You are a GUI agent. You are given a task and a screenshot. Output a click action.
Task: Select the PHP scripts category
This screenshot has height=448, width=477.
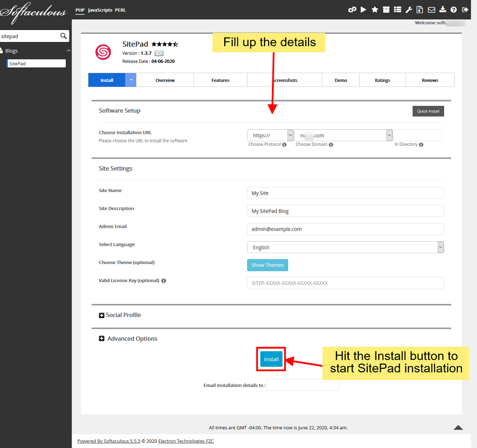(80, 10)
